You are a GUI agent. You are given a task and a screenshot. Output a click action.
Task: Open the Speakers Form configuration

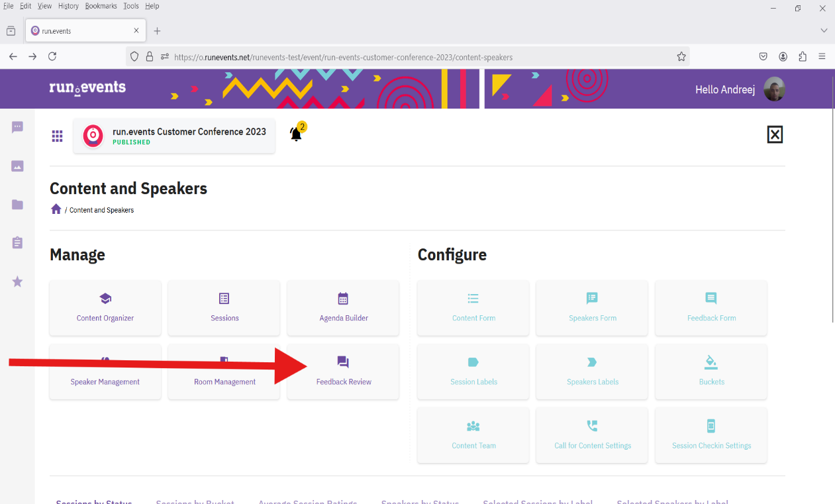coord(592,308)
